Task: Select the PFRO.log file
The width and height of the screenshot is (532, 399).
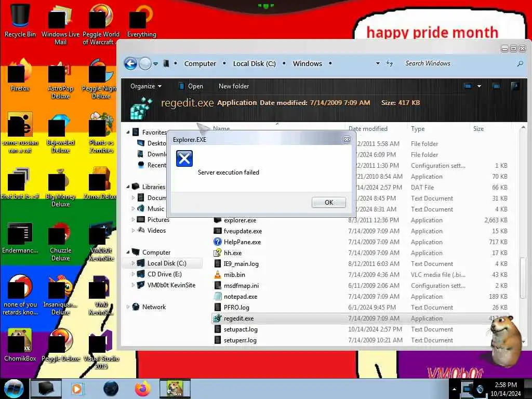Action: coord(236,308)
